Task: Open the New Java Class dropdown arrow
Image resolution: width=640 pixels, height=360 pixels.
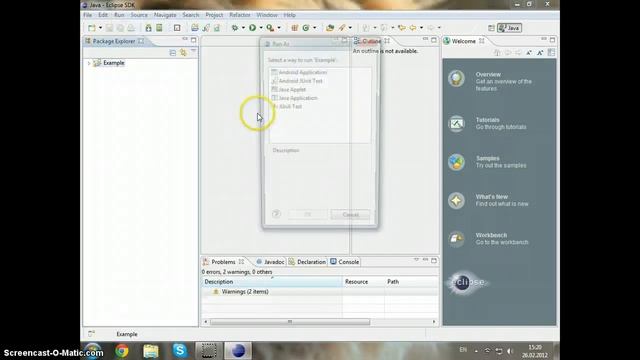Action: (x=314, y=28)
